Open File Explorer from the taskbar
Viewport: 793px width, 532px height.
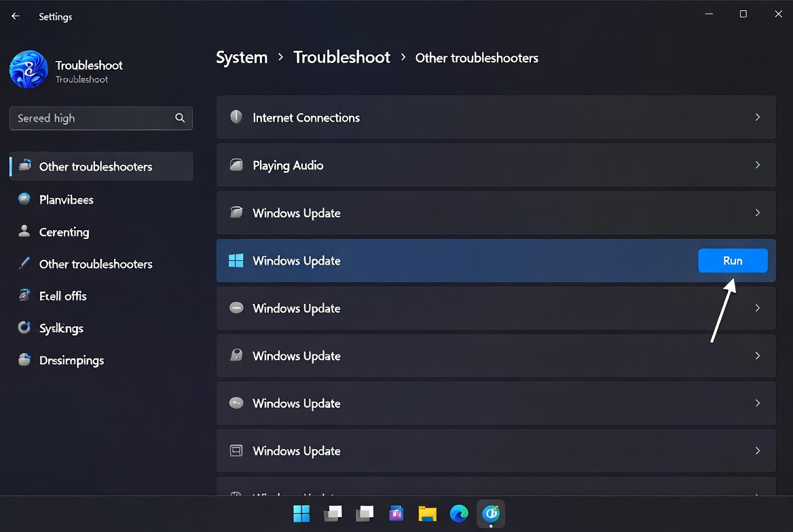(x=427, y=514)
